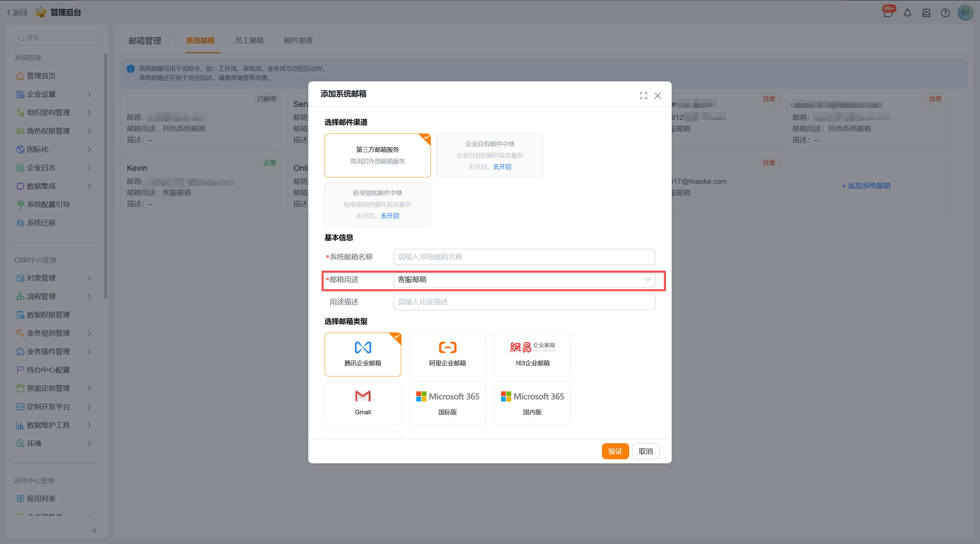Open the chat messages icon with 99+ badge
Image resolution: width=980 pixels, height=544 pixels.
(888, 13)
